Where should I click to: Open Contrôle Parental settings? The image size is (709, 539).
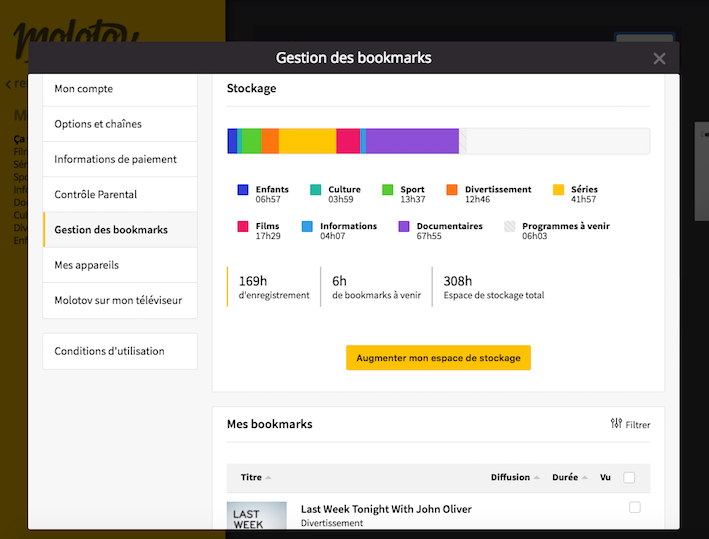(120, 194)
